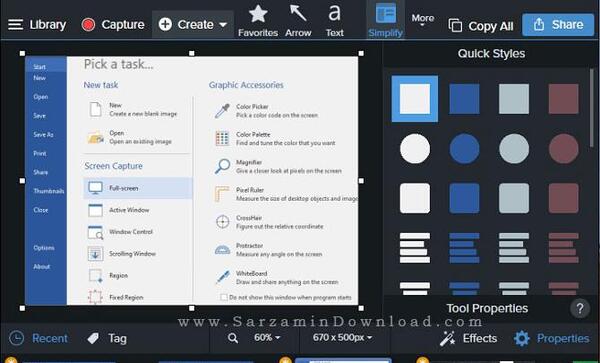Select Full-screen capture item
This screenshot has height=363, width=600.
pos(138,188)
